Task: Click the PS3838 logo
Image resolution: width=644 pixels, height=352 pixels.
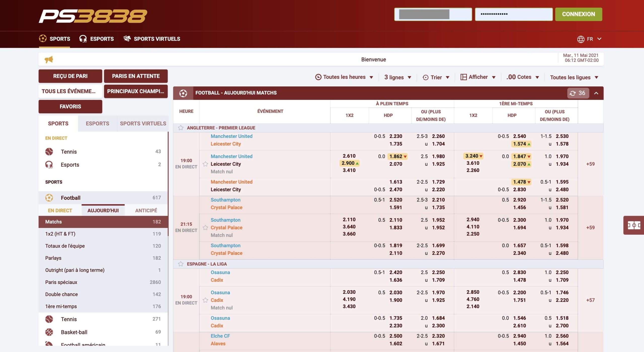Action: 93,16
